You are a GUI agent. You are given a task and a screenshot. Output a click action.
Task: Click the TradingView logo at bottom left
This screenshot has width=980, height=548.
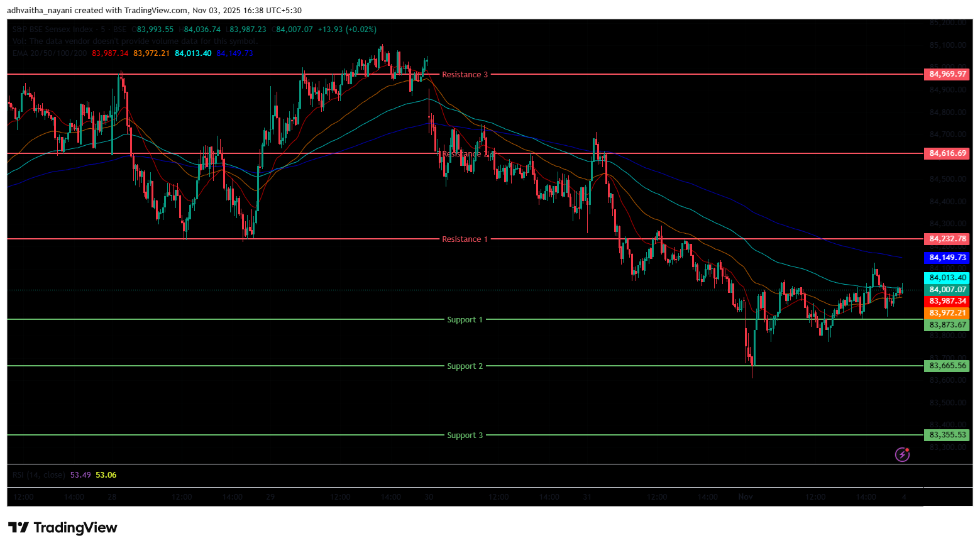(63, 527)
